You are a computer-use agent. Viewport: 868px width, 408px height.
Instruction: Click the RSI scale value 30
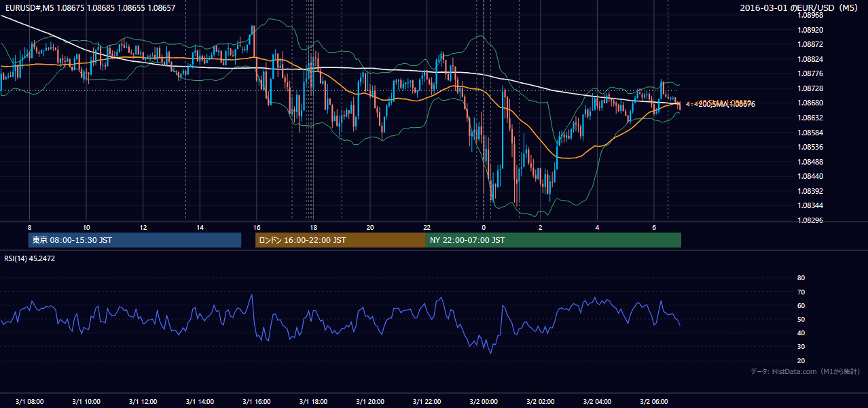point(801,347)
